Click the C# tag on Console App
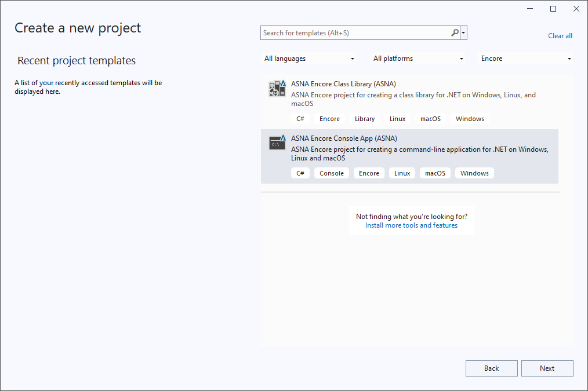The height and width of the screenshot is (391, 588). [x=300, y=173]
